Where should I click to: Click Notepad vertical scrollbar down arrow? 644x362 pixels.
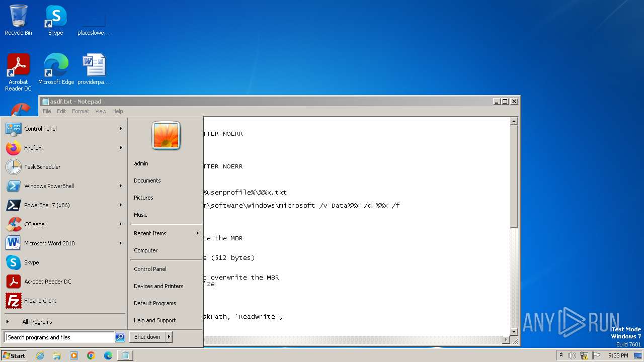(x=514, y=332)
